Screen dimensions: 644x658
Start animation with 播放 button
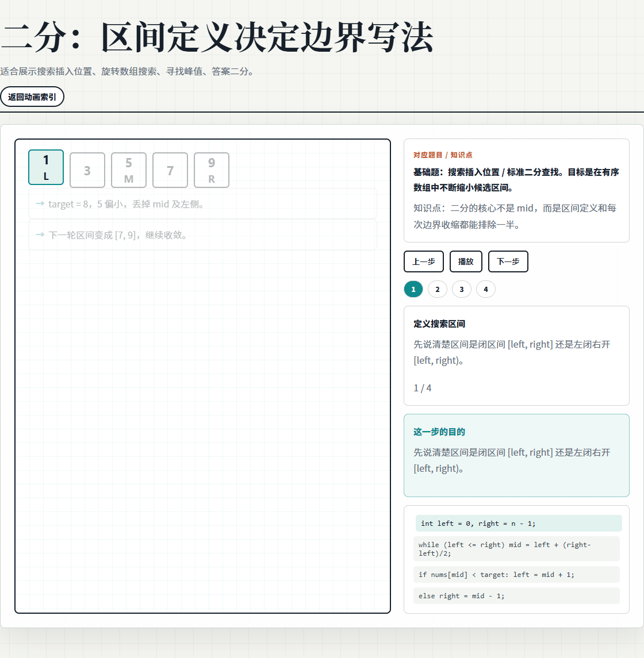[466, 261]
